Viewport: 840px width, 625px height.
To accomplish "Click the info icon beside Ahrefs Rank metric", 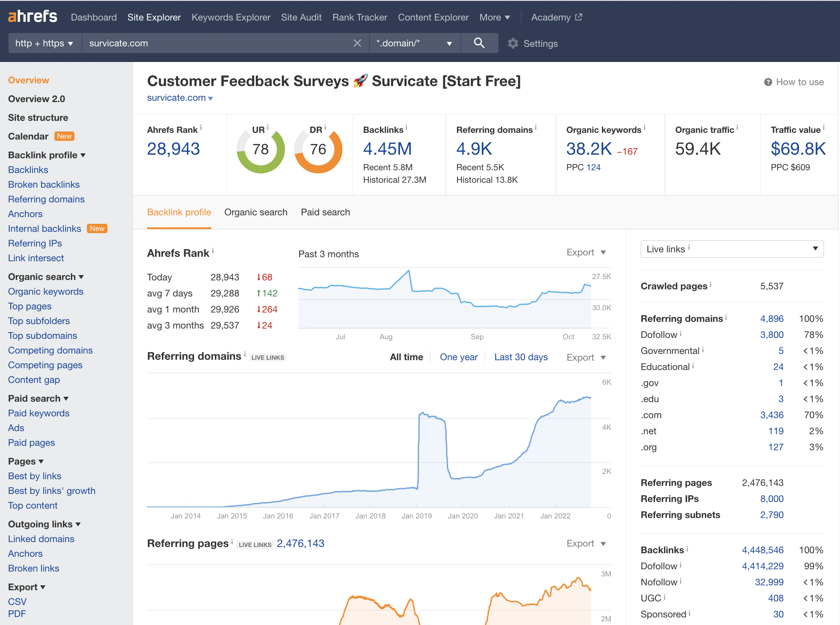I will click(x=201, y=127).
